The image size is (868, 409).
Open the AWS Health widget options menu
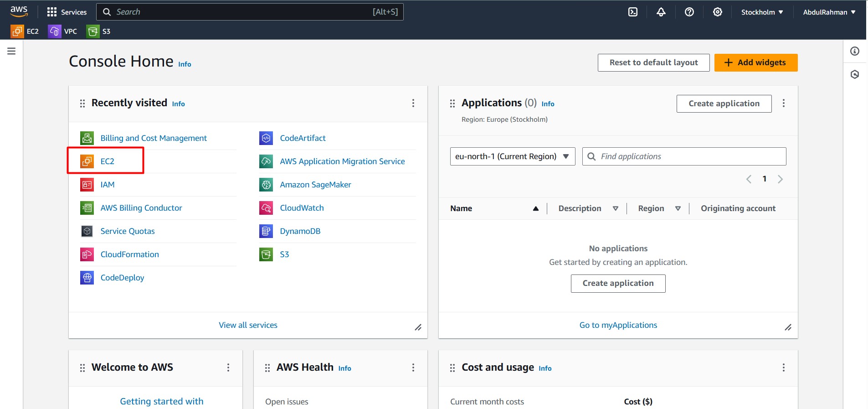pyautogui.click(x=413, y=368)
